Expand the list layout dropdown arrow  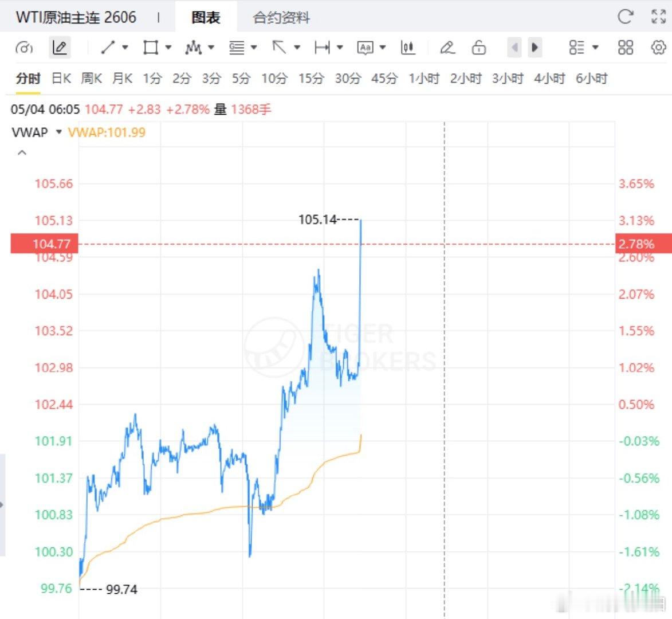[595, 47]
